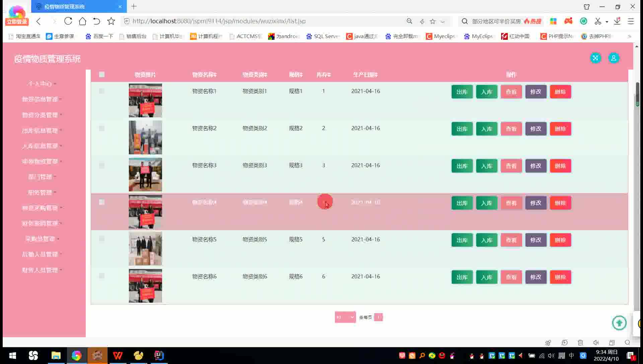
Task: Tick checkbox for 物资名称1 row
Action: pos(102,91)
